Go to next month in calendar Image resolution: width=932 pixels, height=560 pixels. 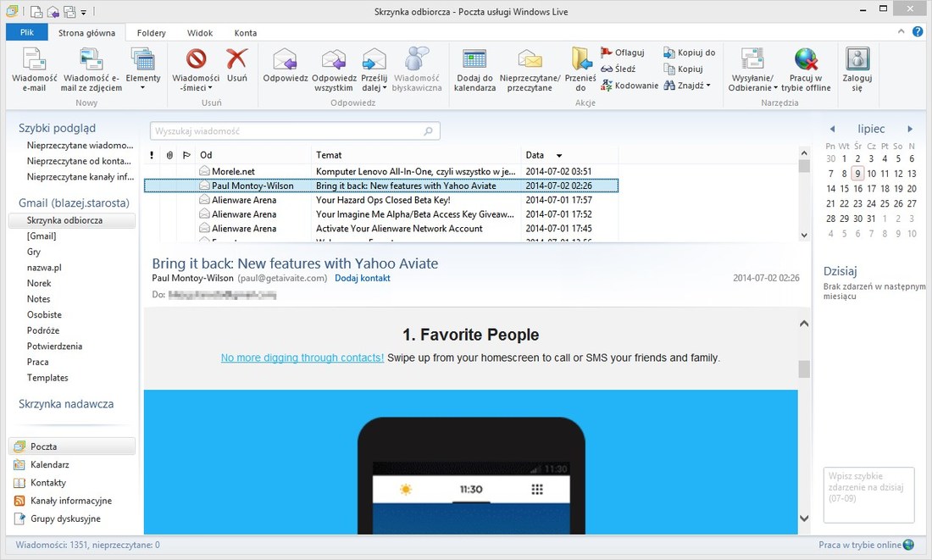[909, 129]
